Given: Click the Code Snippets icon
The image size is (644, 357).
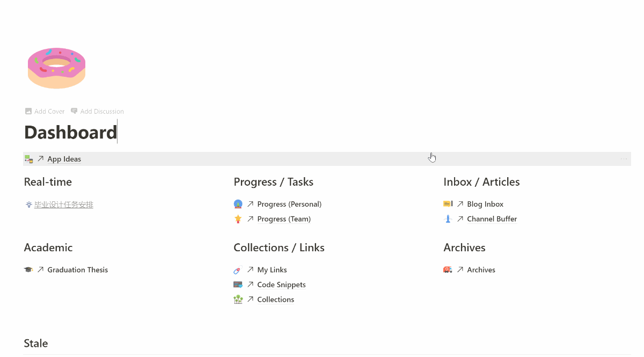Looking at the screenshot, I should pos(238,285).
